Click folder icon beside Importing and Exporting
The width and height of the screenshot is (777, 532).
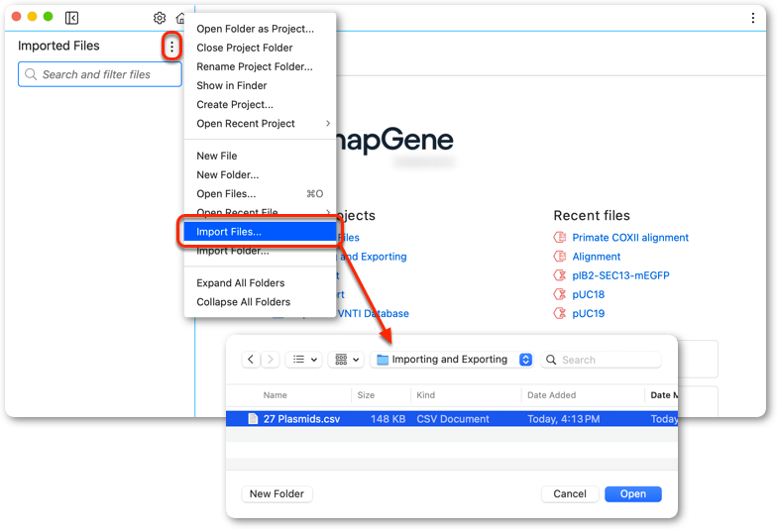383,360
